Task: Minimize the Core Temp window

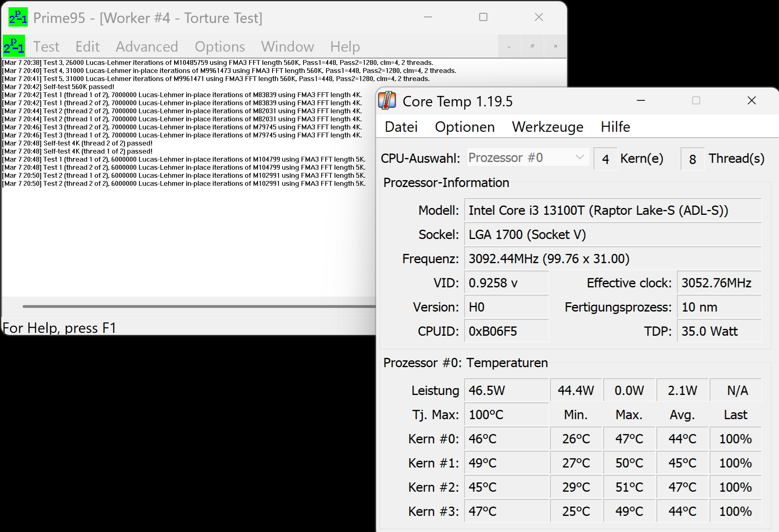Action: 641,100
